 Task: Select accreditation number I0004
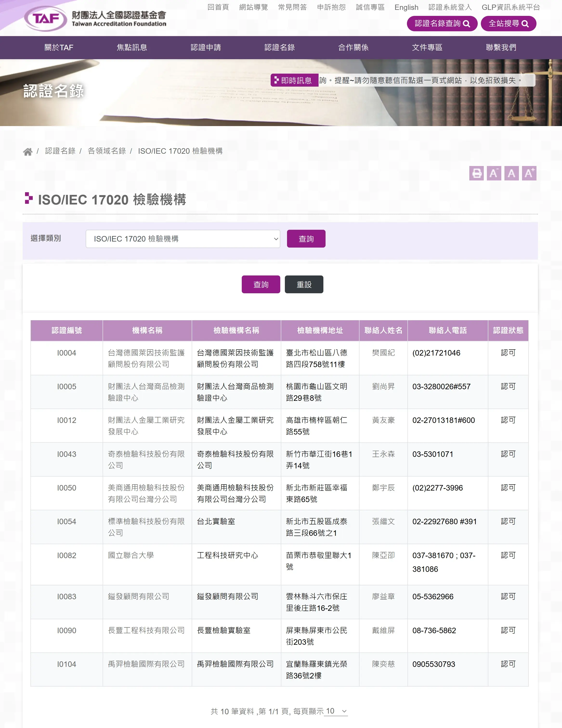point(67,353)
